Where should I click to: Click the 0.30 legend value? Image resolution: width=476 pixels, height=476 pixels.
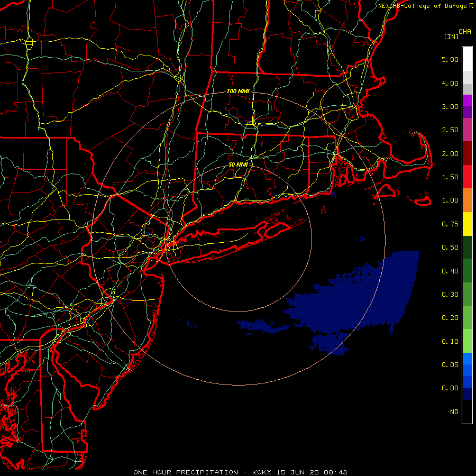[x=450, y=295]
